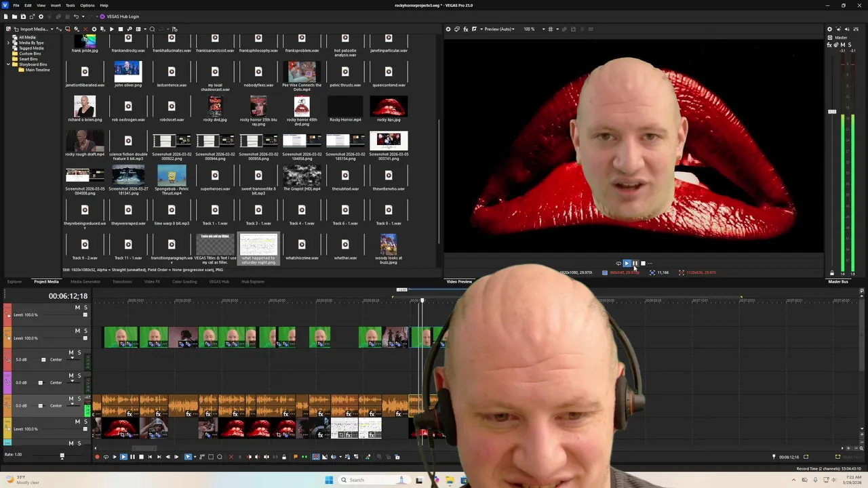
Task: Toggle split screen view in preview
Action: [474, 29]
